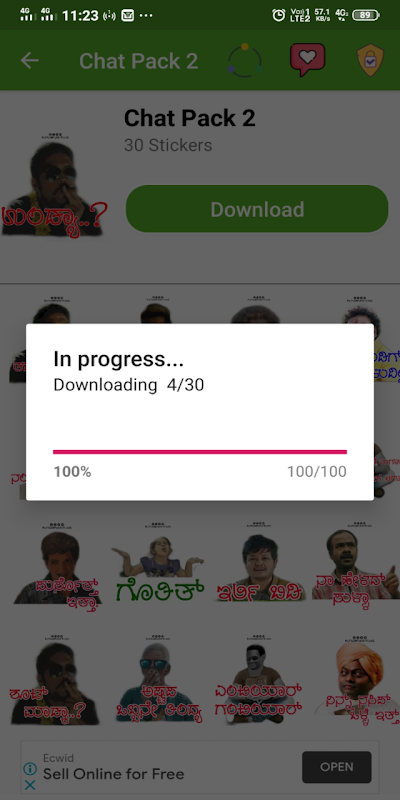This screenshot has width=400, height=800.
Task: Select the old man with sunglasses sticker
Action: click(x=159, y=680)
